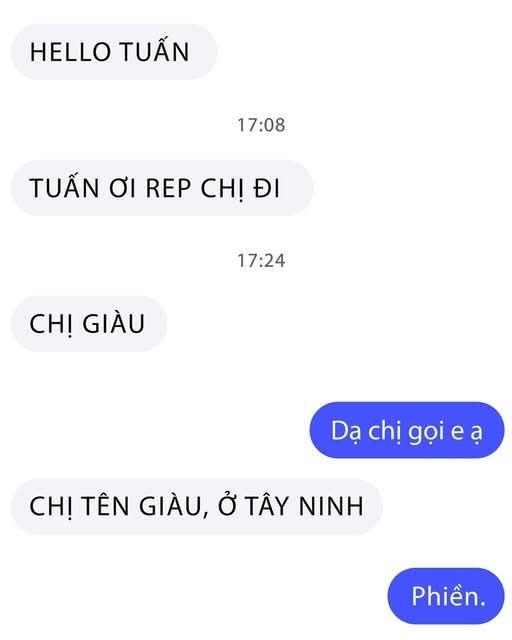Click the word REP in second message
The width and height of the screenshot is (512, 640).
point(168,189)
